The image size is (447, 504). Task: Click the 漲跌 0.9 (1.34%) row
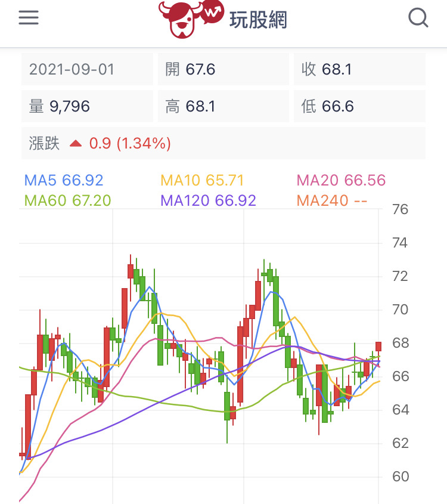point(223,143)
